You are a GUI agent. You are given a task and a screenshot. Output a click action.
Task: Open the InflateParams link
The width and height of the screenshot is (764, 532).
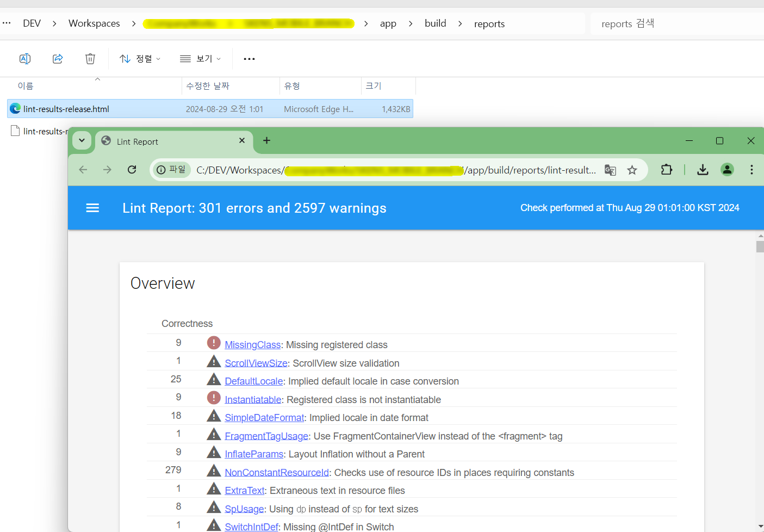click(x=254, y=454)
